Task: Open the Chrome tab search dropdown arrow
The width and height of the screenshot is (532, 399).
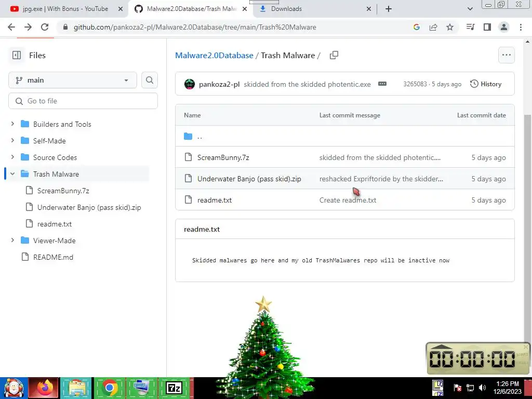Action: (470, 9)
